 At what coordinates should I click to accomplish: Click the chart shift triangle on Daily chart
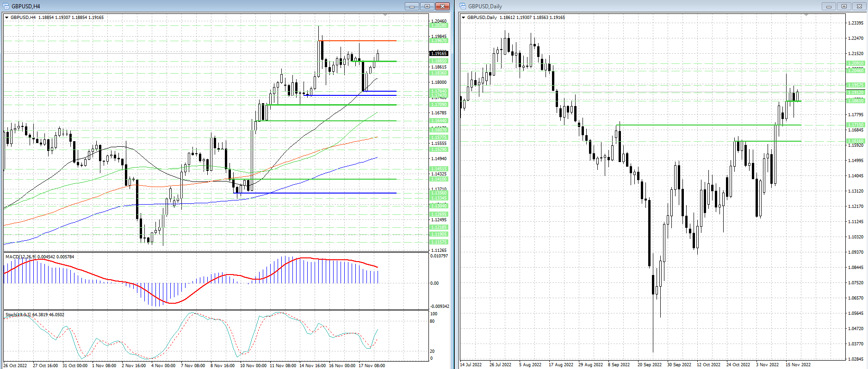[x=806, y=15]
